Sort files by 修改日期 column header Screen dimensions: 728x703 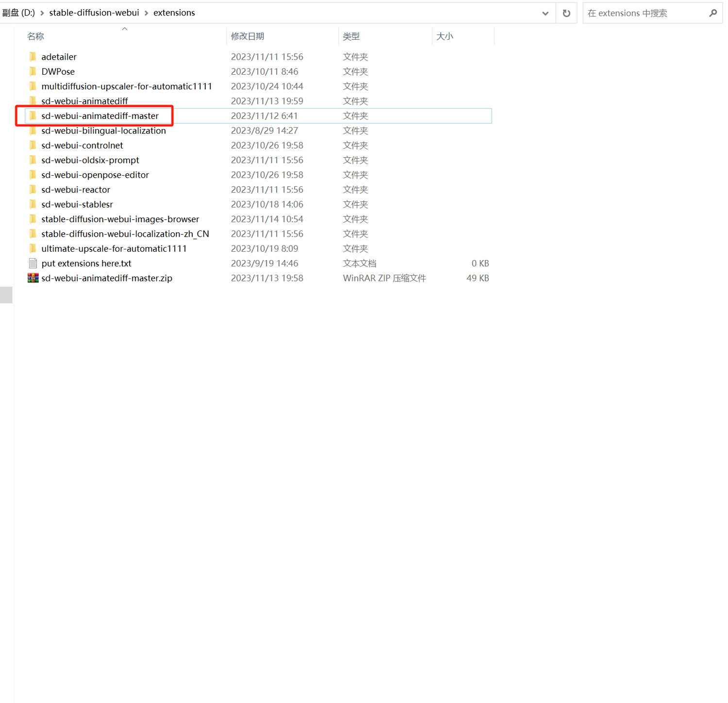(248, 36)
